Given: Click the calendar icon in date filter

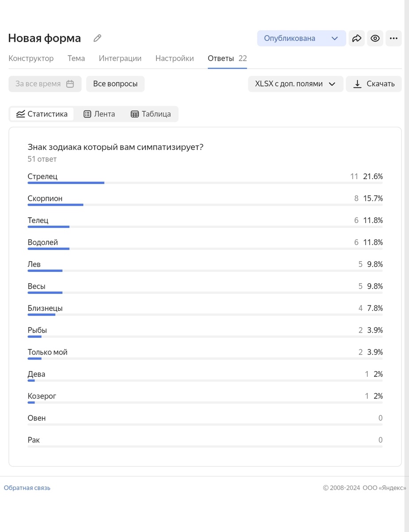Looking at the screenshot, I should [x=70, y=84].
